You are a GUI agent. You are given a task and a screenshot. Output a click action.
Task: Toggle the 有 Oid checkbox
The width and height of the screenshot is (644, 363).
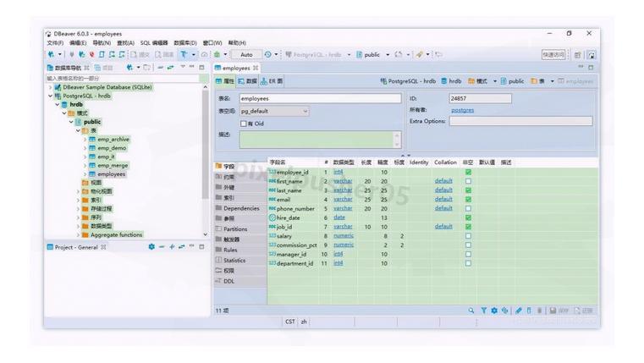(x=244, y=124)
